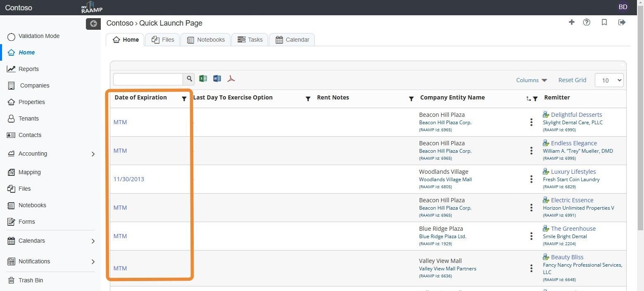The height and width of the screenshot is (291, 644).
Task: Open row menu for Luxury Lifestyles
Action: 531,179
